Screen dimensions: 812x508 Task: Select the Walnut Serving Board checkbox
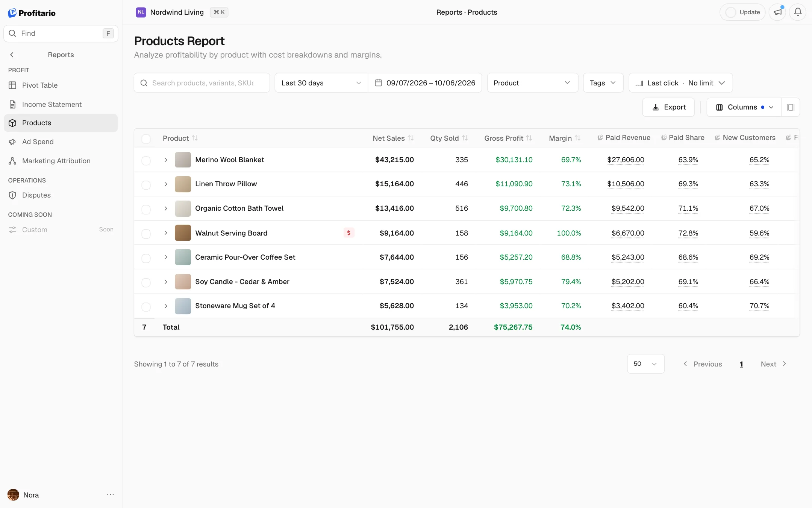click(x=146, y=234)
